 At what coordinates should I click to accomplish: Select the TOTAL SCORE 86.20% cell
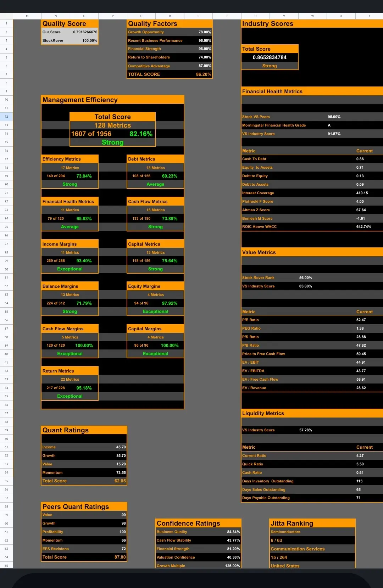pos(203,74)
